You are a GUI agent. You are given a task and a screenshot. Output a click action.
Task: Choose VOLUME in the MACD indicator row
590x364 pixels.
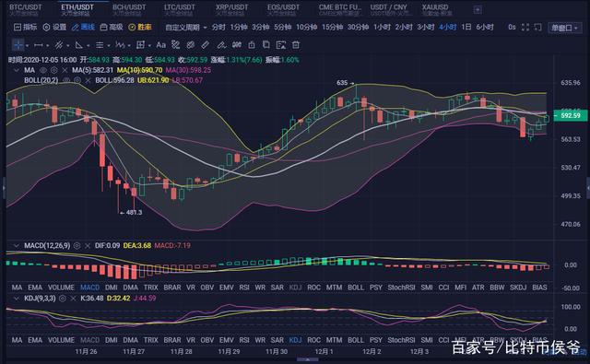61,288
